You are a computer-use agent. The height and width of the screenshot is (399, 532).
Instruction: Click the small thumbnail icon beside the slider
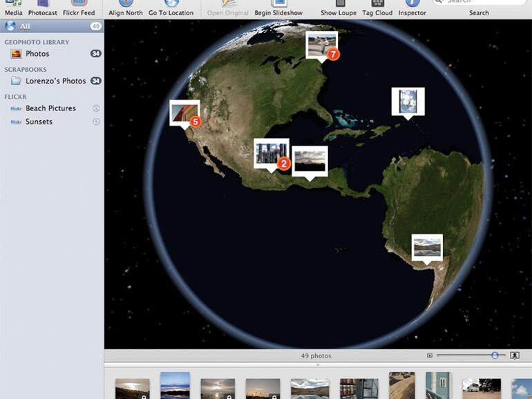point(430,356)
